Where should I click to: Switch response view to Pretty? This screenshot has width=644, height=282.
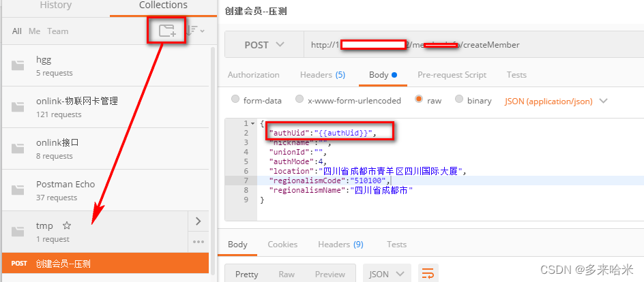(247, 275)
